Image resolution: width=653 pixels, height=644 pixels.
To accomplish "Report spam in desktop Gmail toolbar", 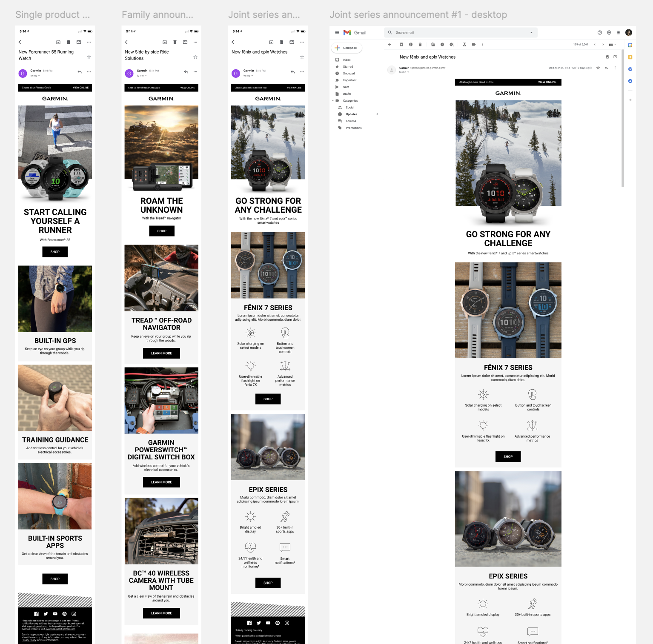I will tap(411, 44).
